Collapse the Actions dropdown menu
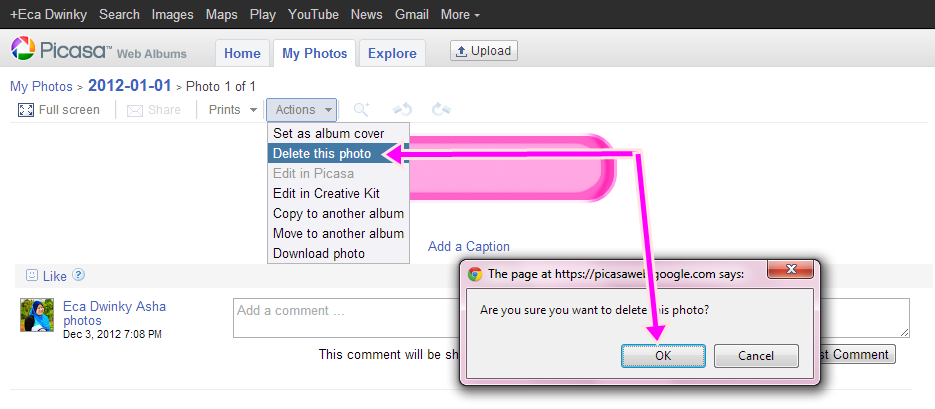Viewport: 935px width, 409px height. click(302, 110)
